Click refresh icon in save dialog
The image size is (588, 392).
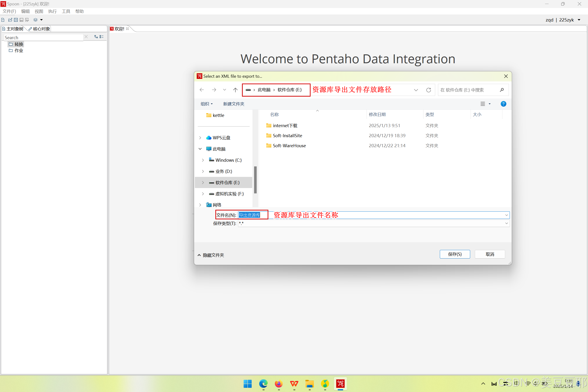428,90
